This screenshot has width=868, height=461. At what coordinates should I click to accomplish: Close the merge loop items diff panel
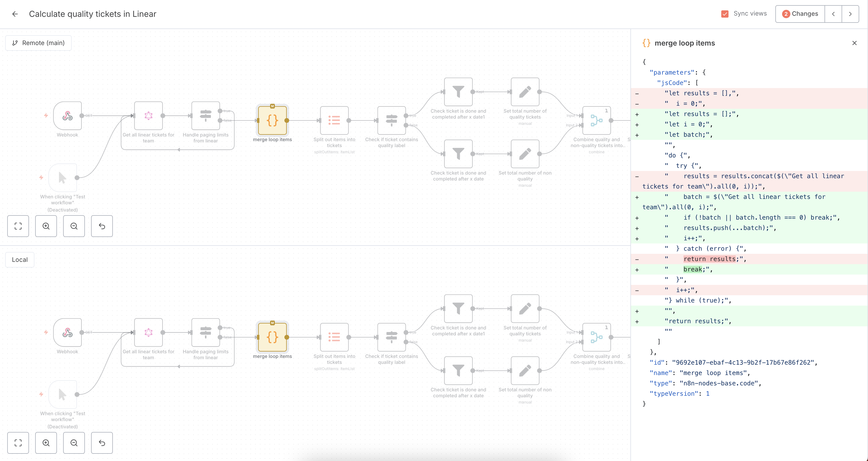[x=855, y=43]
